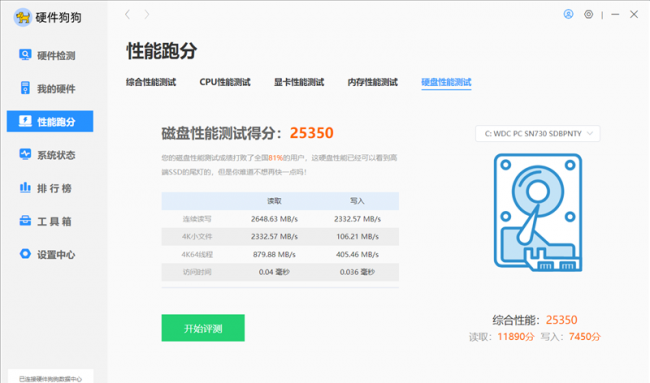
Task: Click the 写入 column header
Action: 357,201
